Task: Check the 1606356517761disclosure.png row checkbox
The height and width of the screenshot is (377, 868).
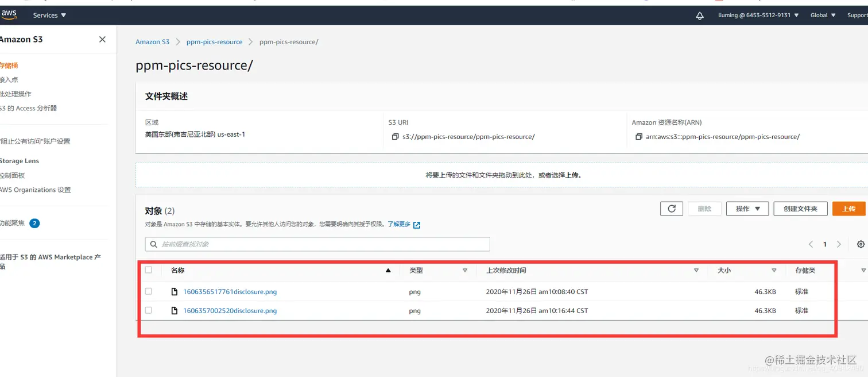Action: click(x=149, y=291)
